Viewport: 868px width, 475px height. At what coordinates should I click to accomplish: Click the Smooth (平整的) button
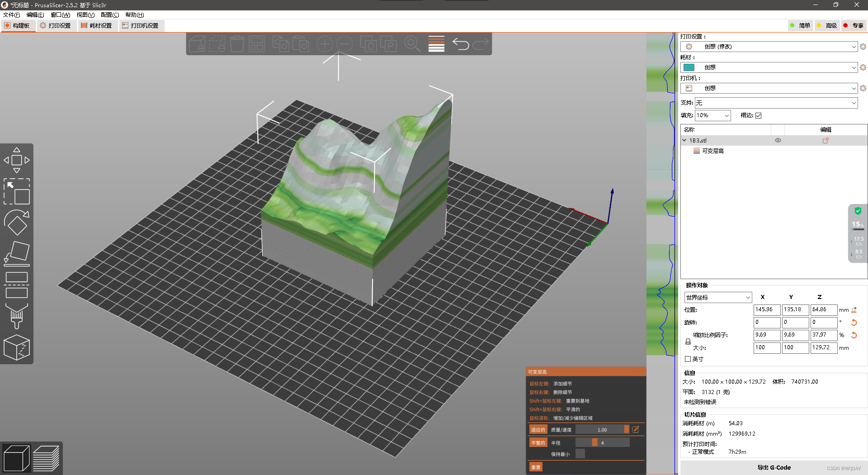coord(538,443)
